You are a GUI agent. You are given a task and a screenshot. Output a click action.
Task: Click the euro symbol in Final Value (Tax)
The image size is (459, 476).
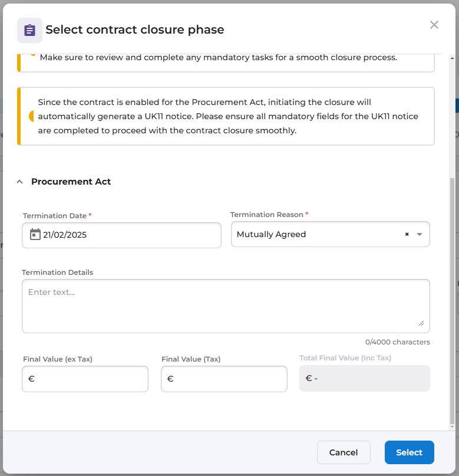click(x=170, y=379)
